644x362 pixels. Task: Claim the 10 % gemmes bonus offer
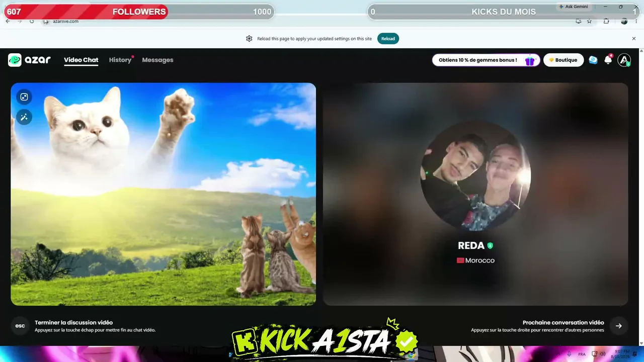tap(486, 60)
